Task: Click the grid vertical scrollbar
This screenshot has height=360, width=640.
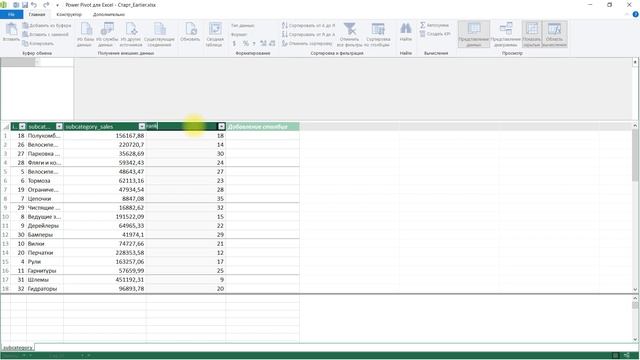Action: pos(635,207)
